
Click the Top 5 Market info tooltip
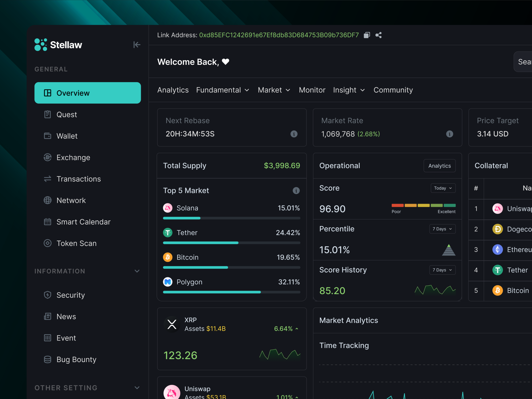pyautogui.click(x=296, y=191)
